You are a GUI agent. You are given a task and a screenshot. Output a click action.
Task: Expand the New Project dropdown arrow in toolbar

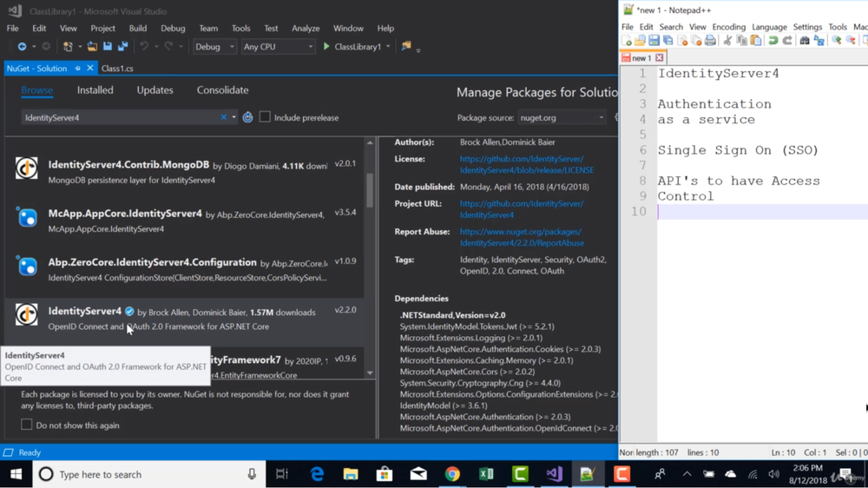tap(80, 47)
